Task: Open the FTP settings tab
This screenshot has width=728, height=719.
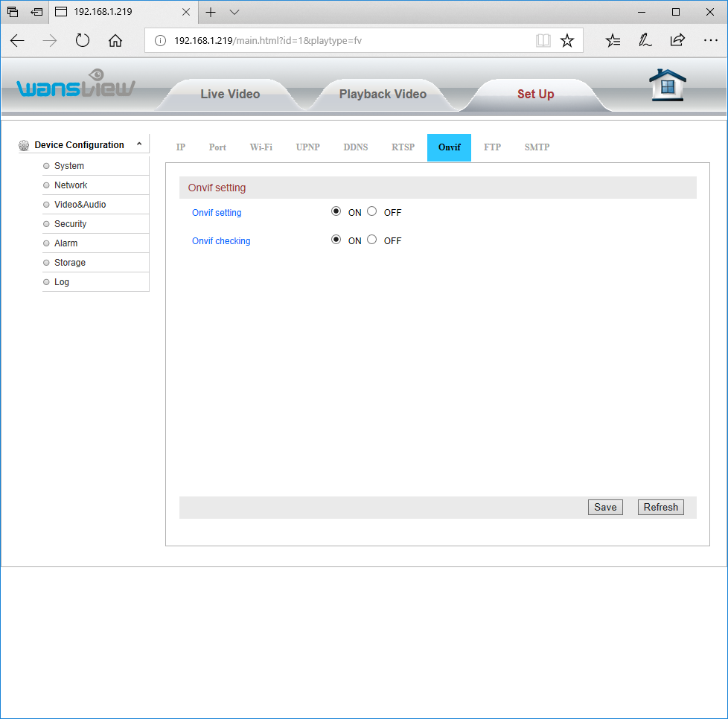Action: 492,147
